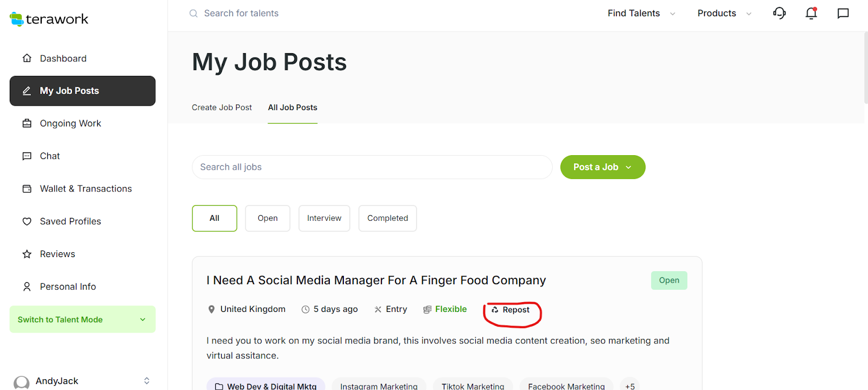Switch to the Create Job Post tab

point(221,107)
